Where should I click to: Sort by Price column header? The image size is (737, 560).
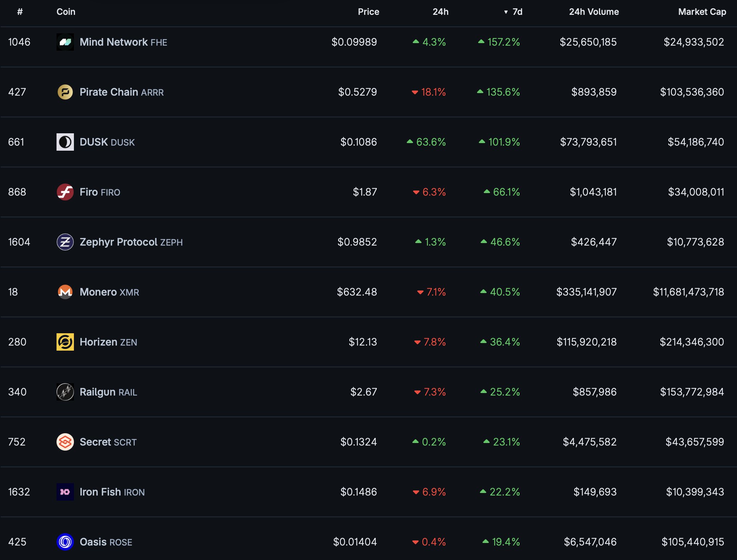click(x=368, y=12)
